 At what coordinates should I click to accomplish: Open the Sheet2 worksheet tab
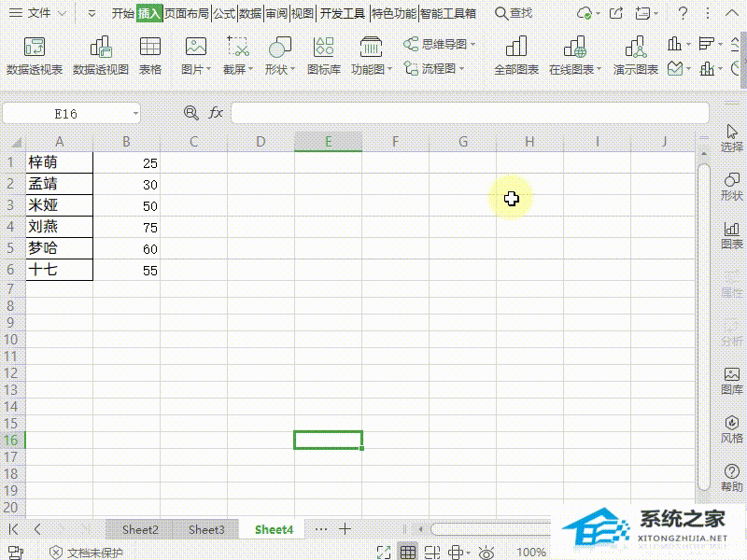140,529
